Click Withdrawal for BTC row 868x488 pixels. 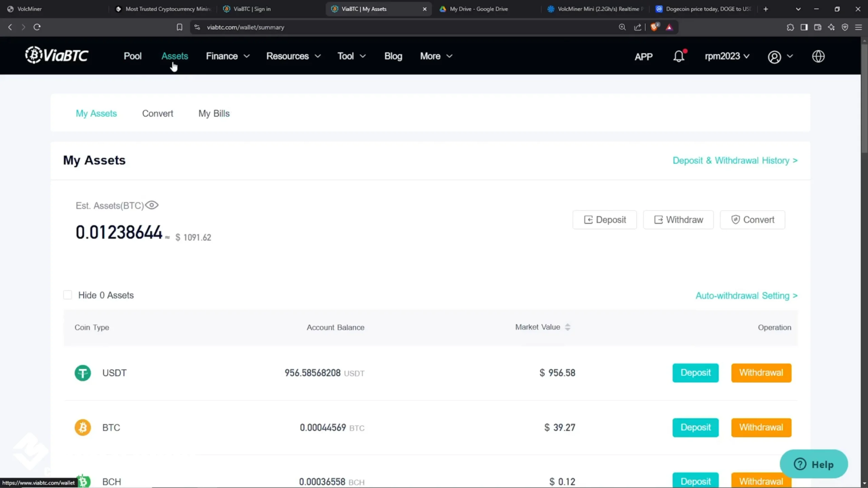(x=761, y=427)
